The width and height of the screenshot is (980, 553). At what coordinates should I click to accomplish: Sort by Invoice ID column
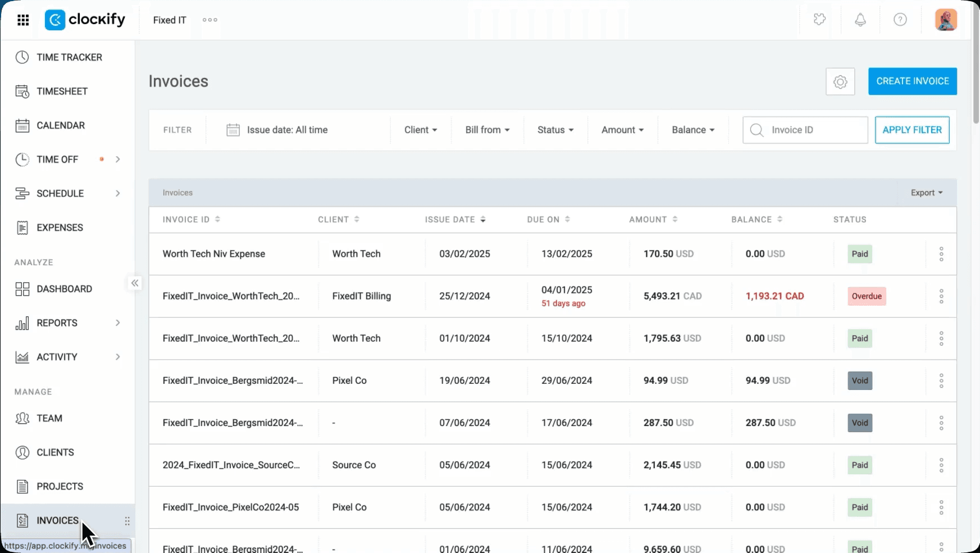tap(192, 220)
